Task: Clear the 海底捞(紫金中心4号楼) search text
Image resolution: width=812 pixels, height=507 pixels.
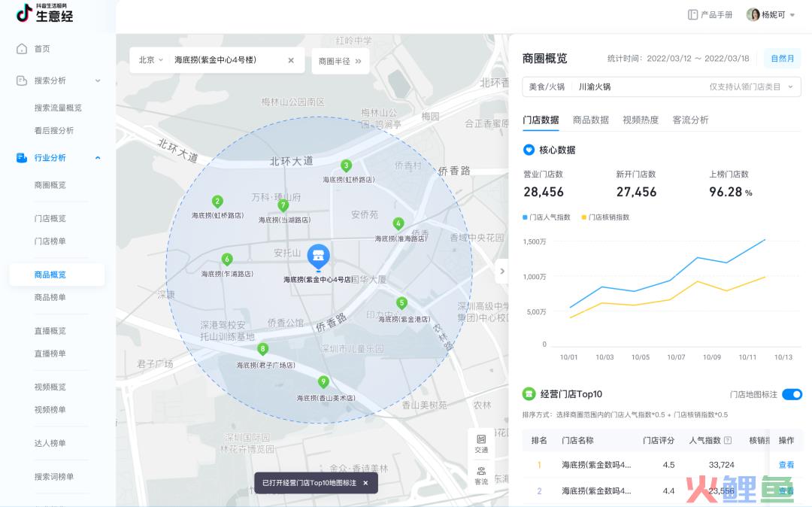Action: [291, 61]
